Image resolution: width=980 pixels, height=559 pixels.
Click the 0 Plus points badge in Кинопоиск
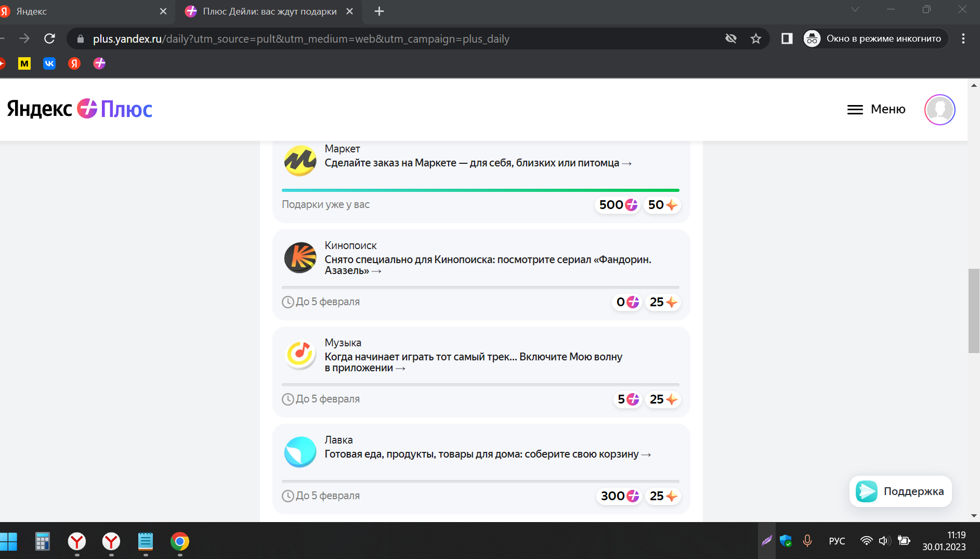click(627, 302)
